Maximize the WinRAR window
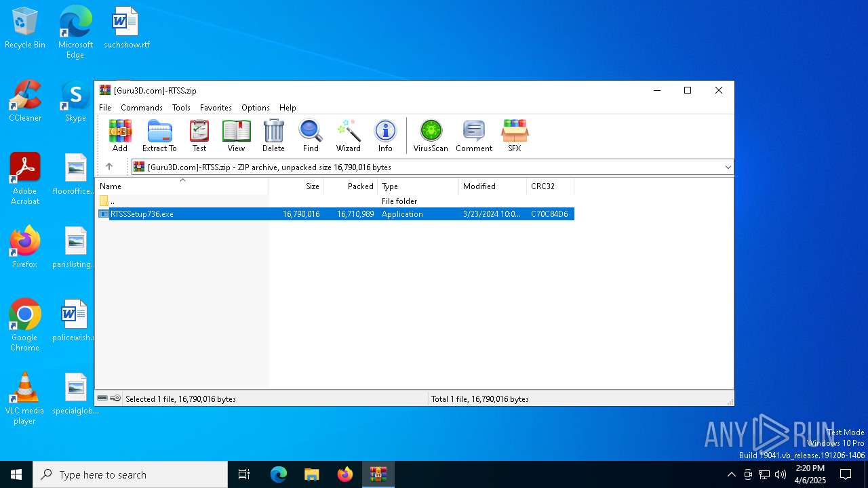 (688, 90)
